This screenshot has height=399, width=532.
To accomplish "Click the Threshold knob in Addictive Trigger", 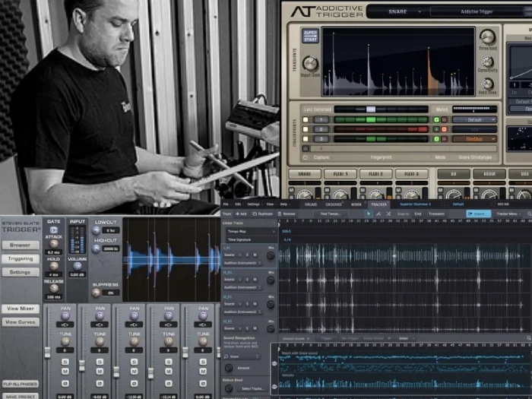I will tap(488, 36).
